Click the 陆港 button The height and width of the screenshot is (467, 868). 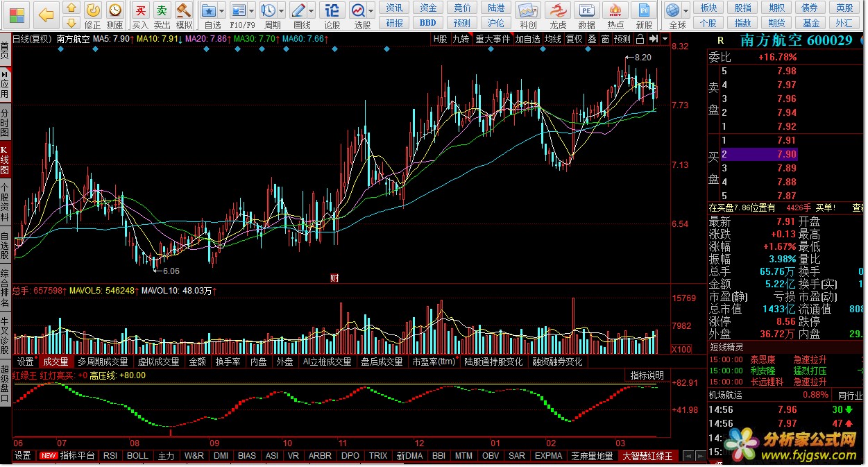496,8
